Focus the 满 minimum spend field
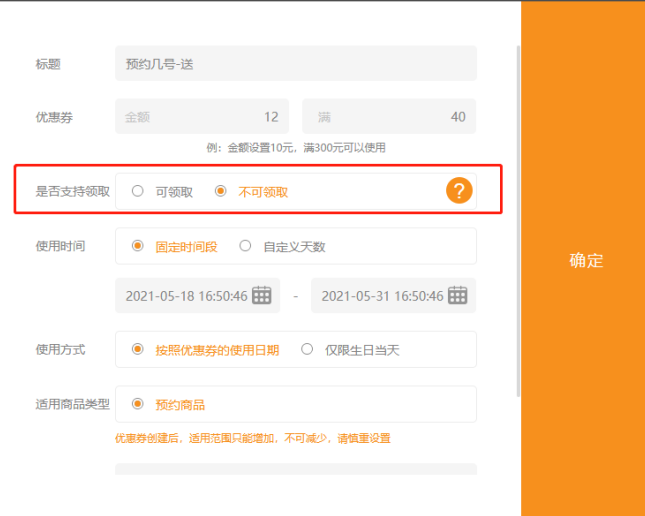This screenshot has width=645, height=516. click(x=388, y=117)
